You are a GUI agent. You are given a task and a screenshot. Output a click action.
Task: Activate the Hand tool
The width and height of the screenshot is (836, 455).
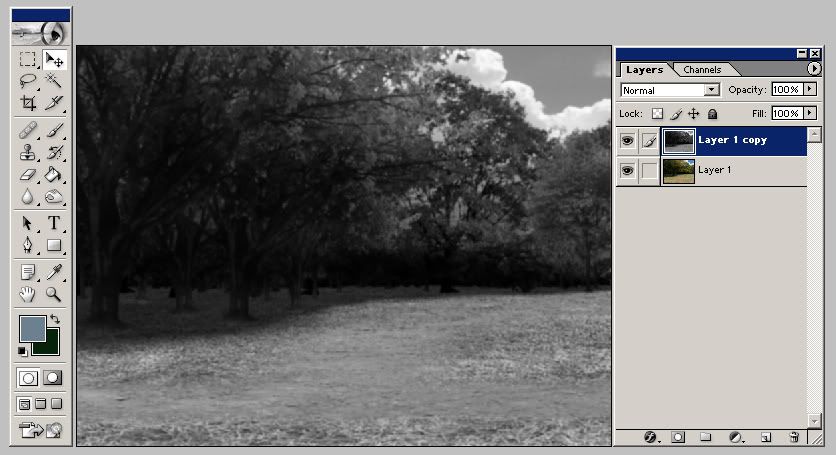click(28, 295)
